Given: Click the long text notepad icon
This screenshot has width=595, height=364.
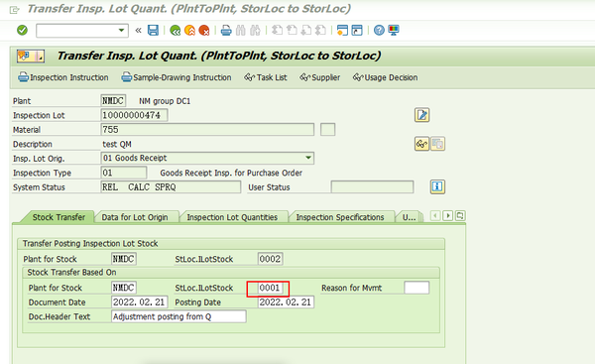Looking at the screenshot, I should [x=422, y=115].
